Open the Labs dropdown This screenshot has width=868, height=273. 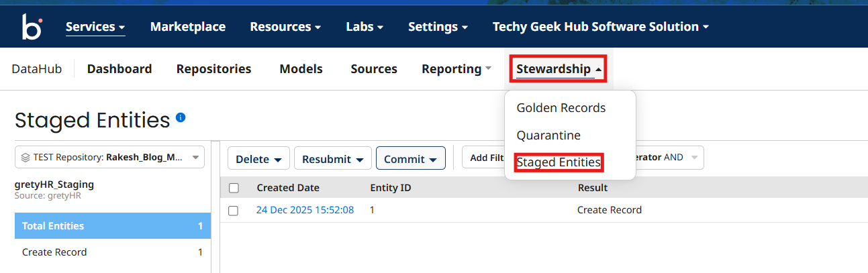[365, 27]
